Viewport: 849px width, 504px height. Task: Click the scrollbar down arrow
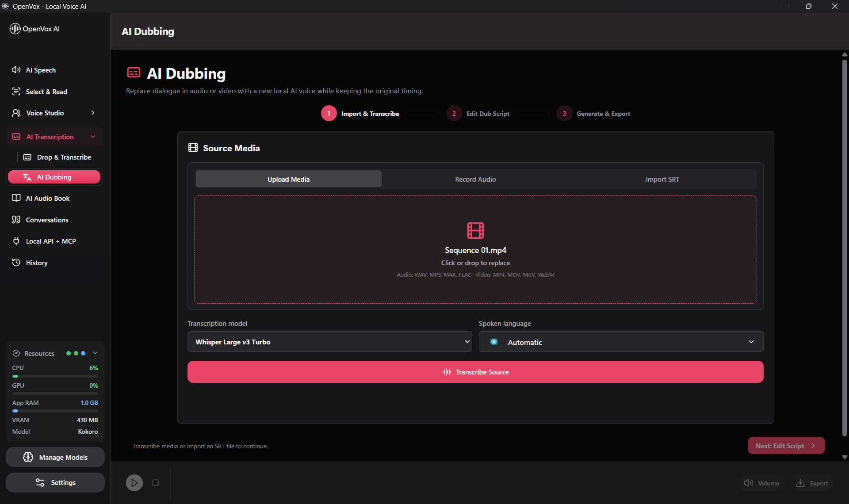[x=845, y=457]
